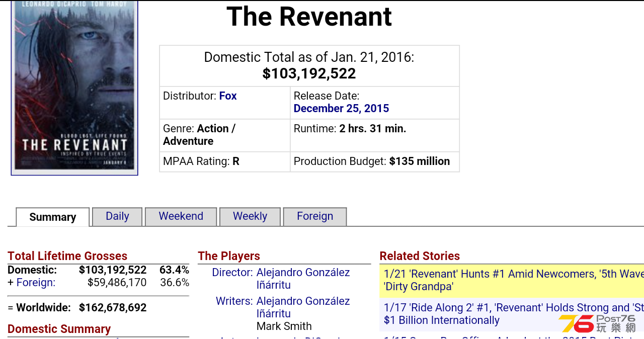Open the Weekend tab
Viewport: 644px width, 339px height.
[x=181, y=216]
